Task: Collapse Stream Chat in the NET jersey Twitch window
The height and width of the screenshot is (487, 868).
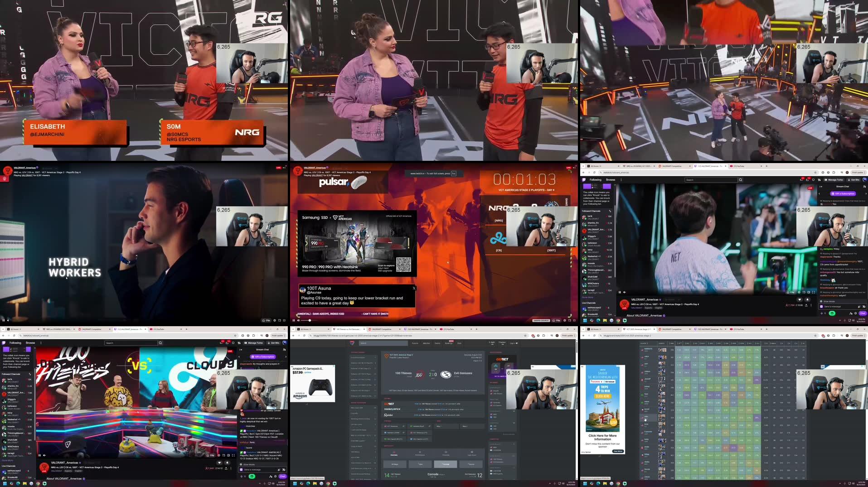Action: (x=821, y=187)
